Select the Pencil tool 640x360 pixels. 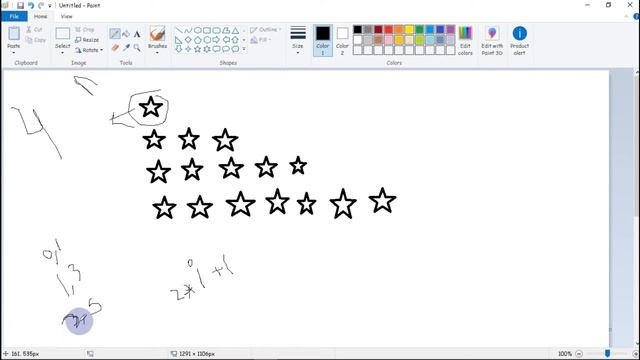point(115,34)
